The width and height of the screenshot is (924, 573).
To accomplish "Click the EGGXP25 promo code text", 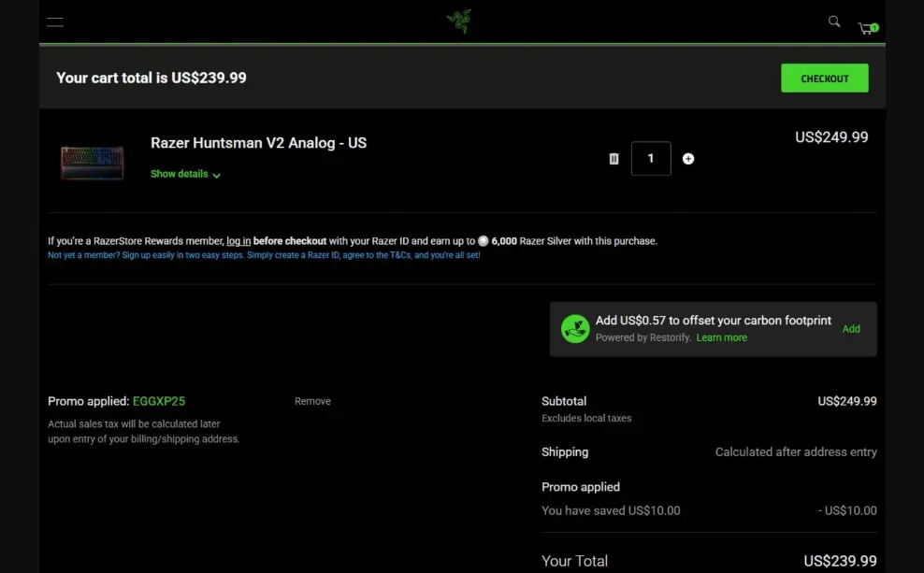I will tap(159, 401).
